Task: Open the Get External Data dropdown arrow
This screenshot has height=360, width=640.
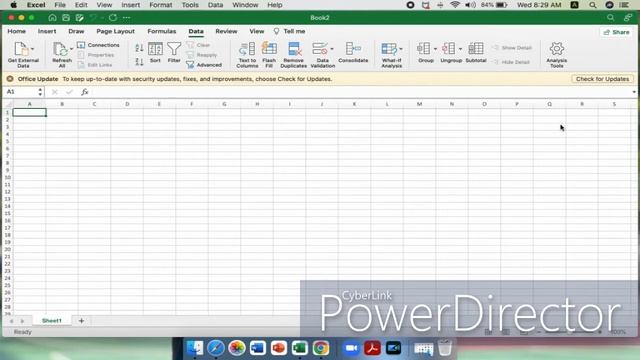Action: pos(32,49)
